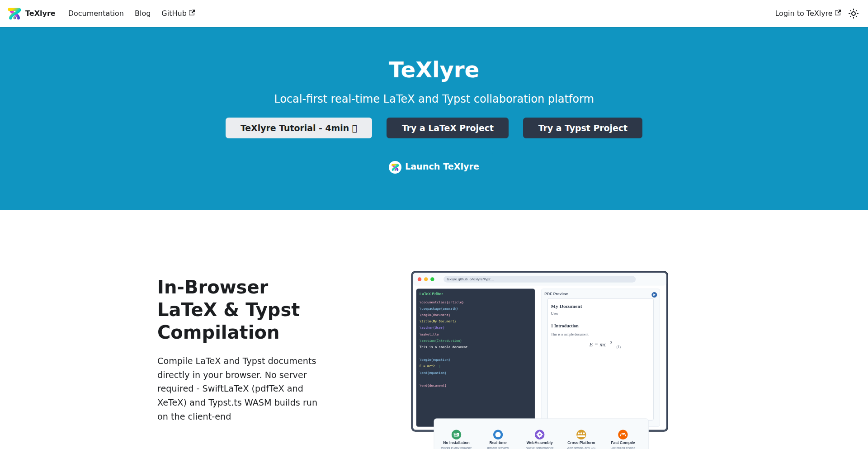Click the yellow dot in mock browser window

click(x=426, y=279)
